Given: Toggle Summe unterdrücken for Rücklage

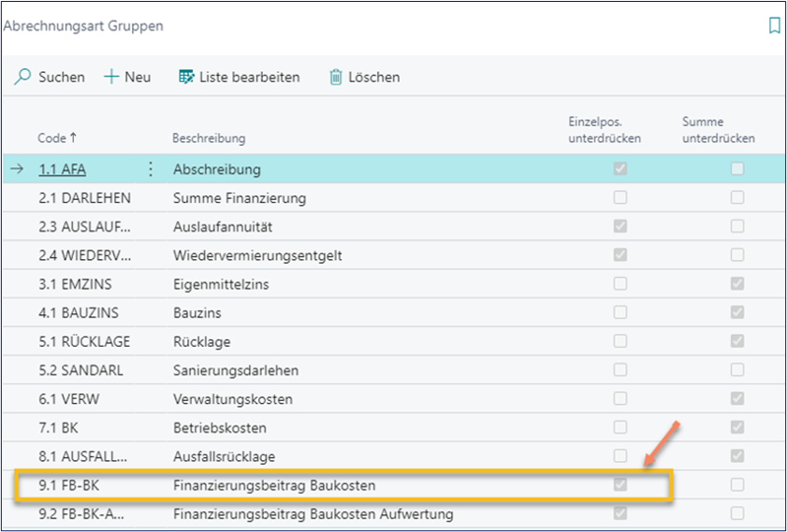Looking at the screenshot, I should tap(737, 341).
